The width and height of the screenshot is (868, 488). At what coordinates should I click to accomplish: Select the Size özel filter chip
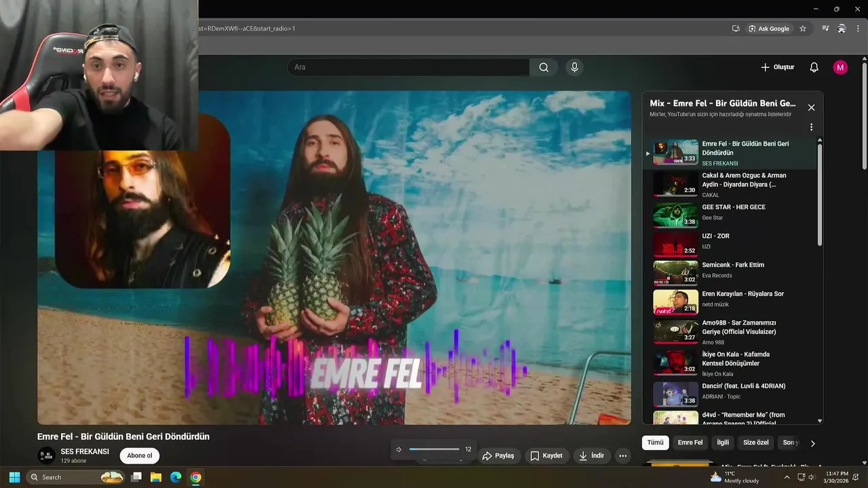[x=756, y=443]
